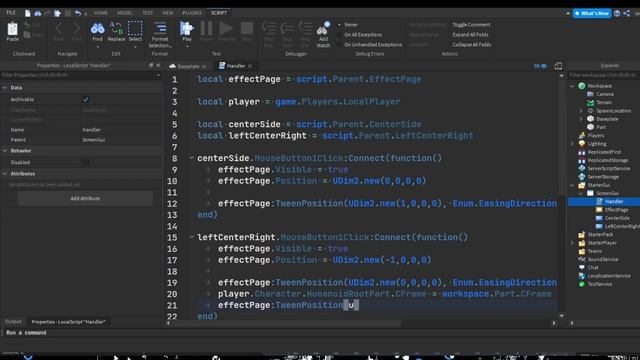Image resolution: width=640 pixels, height=360 pixels.
Task: Click the Add Attribute button
Action: 85,198
